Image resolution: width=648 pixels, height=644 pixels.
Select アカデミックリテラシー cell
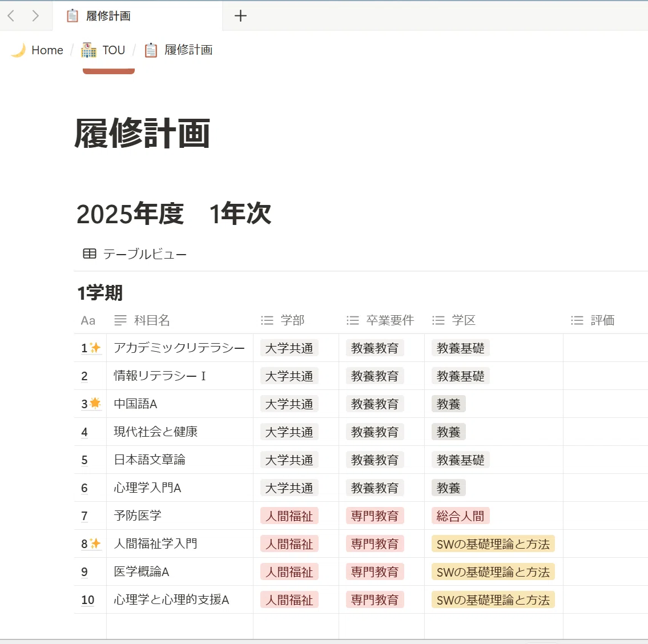pos(180,348)
